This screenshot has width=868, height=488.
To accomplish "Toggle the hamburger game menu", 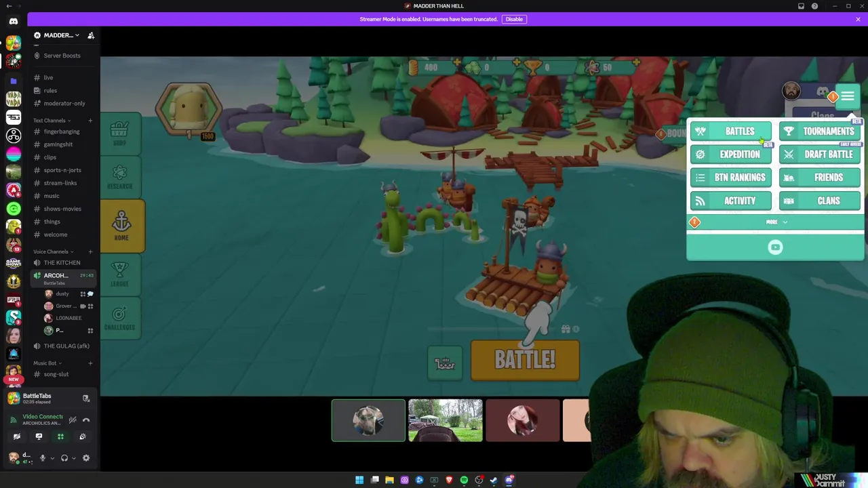I will click(x=848, y=96).
